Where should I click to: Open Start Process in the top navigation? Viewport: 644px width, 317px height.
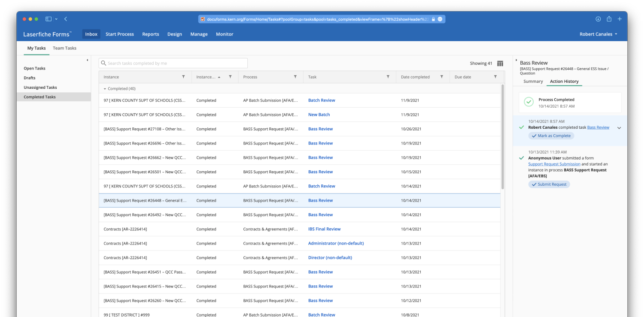coord(120,34)
